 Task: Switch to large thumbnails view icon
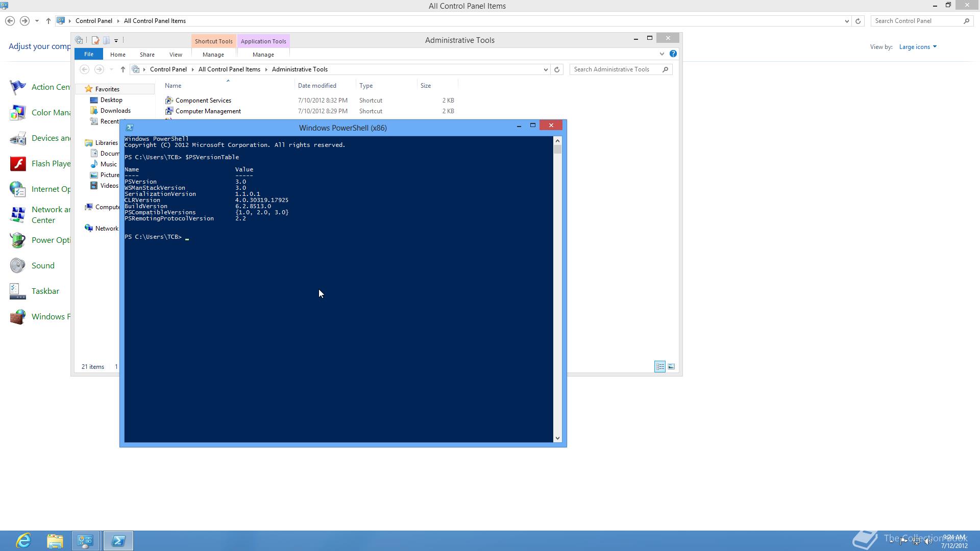click(671, 367)
